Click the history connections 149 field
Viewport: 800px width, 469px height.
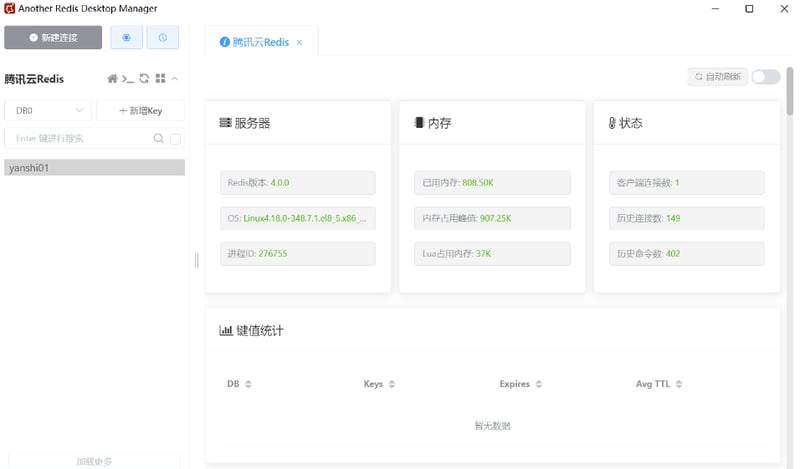(687, 218)
